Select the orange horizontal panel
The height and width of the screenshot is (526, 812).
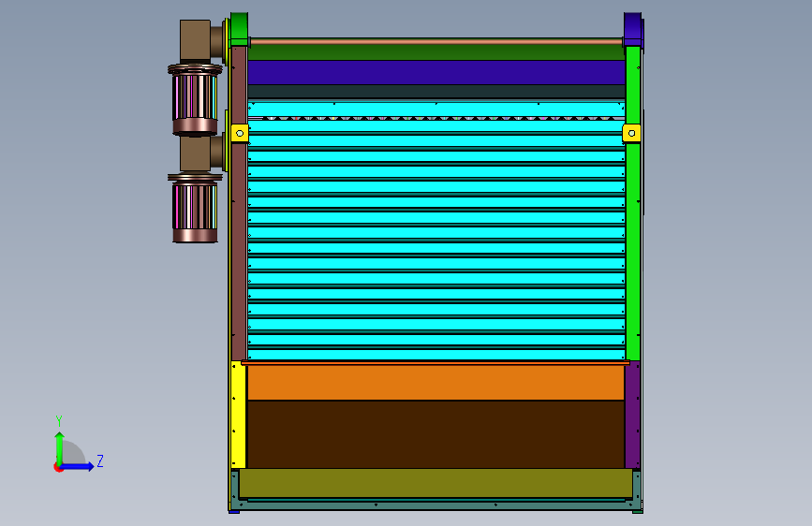tap(436, 383)
